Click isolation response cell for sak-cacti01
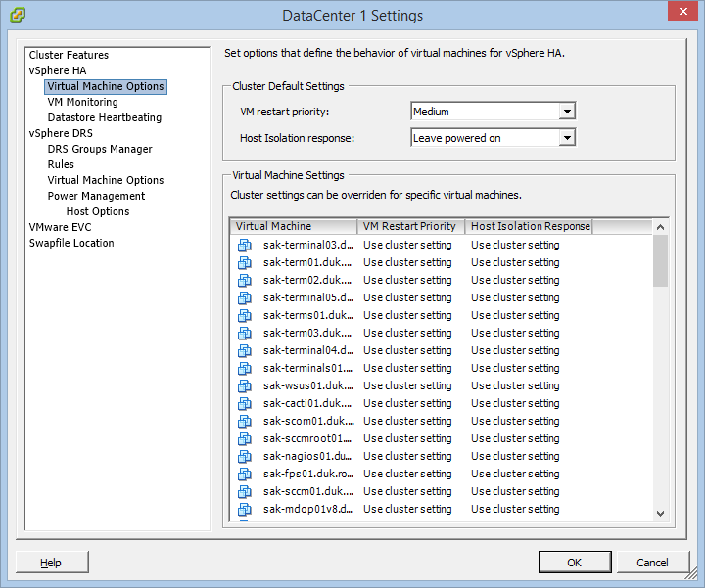This screenshot has width=705, height=588. [515, 404]
